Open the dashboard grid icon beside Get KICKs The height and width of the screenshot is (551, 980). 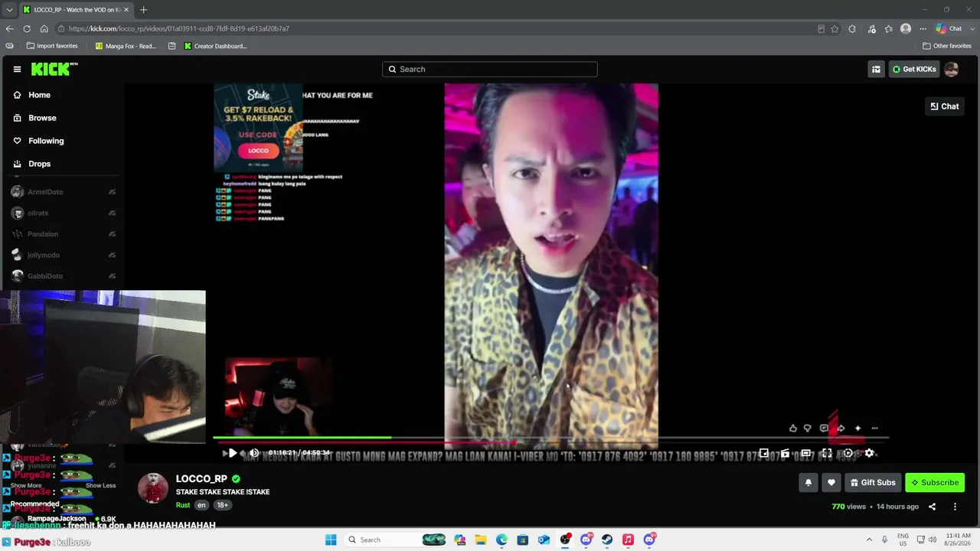876,69
